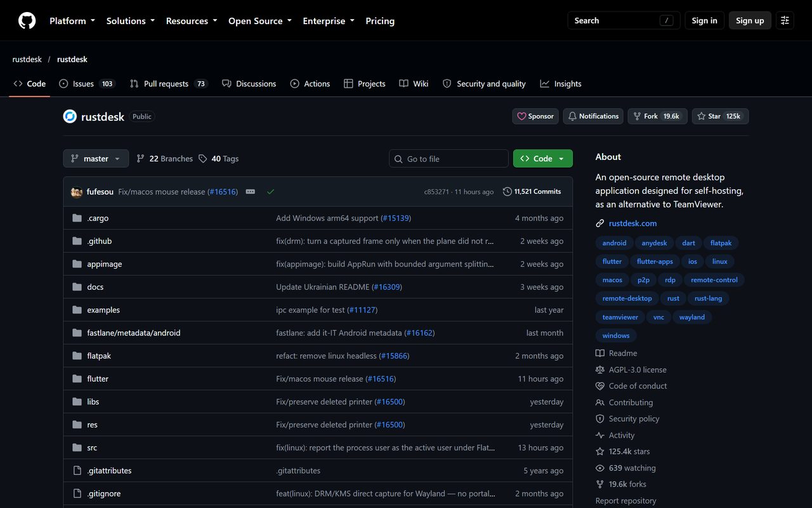Expand the master branch dropdown
The height and width of the screenshot is (508, 812).
(x=96, y=159)
